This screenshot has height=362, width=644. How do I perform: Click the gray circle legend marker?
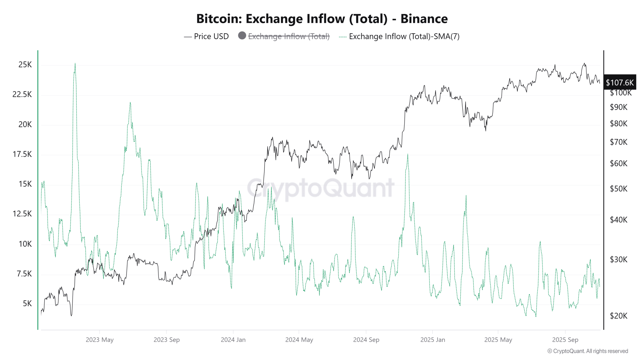(242, 35)
